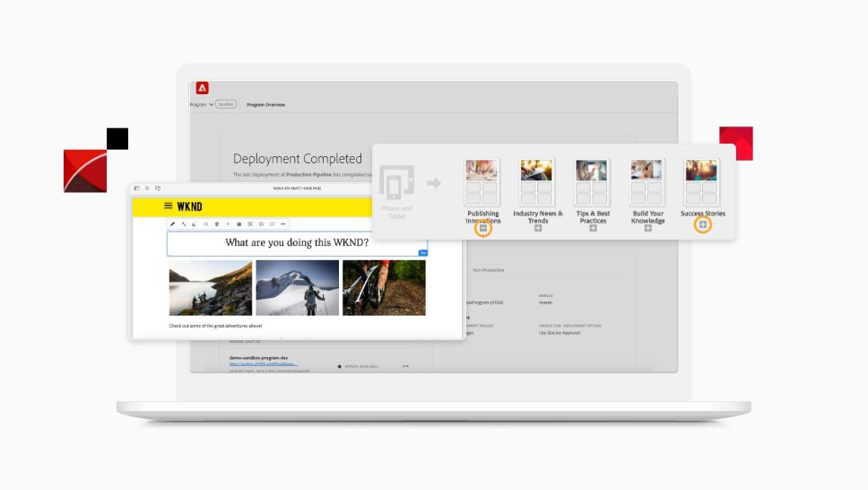The height and width of the screenshot is (490, 868).
Task: Click the arrow next to Phone and Tablet
Action: (x=433, y=182)
